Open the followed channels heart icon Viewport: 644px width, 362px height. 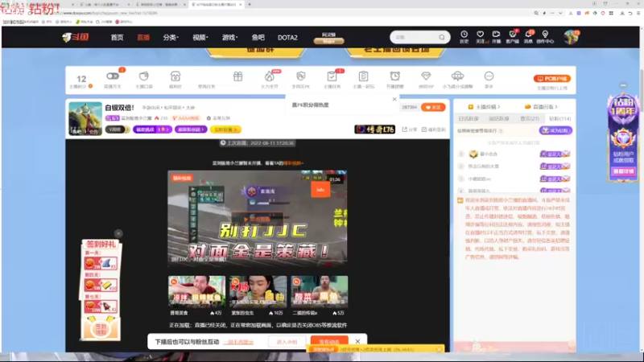click(480, 35)
